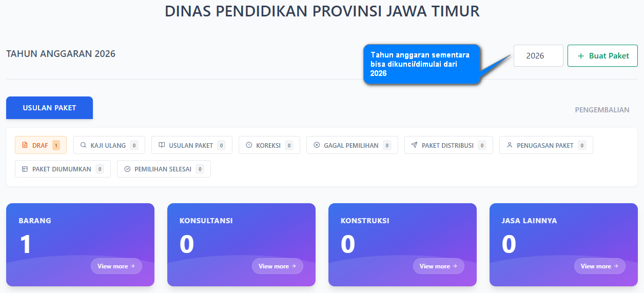The height and width of the screenshot is (293, 644).
Task: Open View more on the Konsultansi card
Action: [278, 266]
